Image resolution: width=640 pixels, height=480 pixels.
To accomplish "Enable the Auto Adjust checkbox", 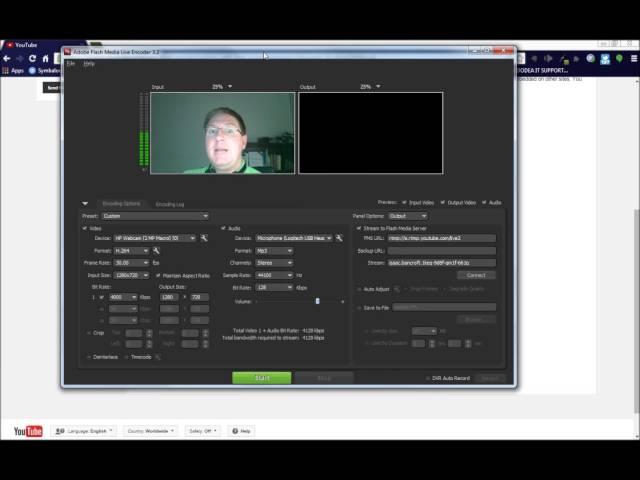I will pos(359,289).
